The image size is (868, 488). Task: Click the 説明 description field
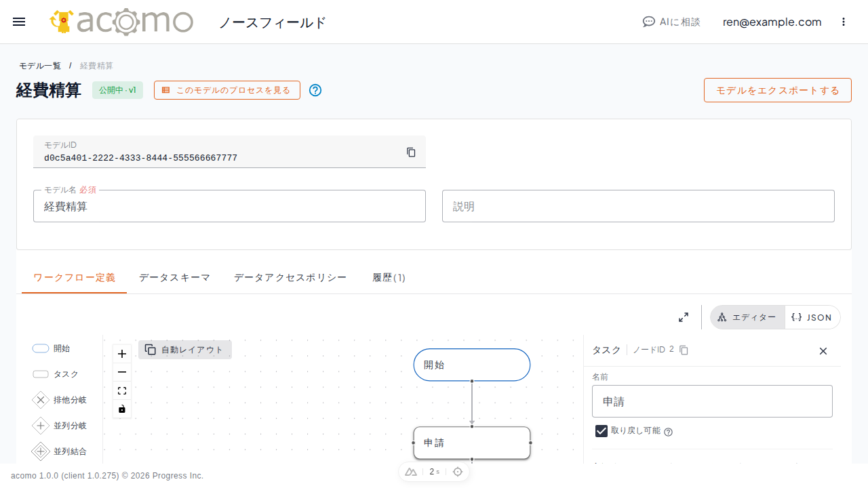tap(638, 206)
